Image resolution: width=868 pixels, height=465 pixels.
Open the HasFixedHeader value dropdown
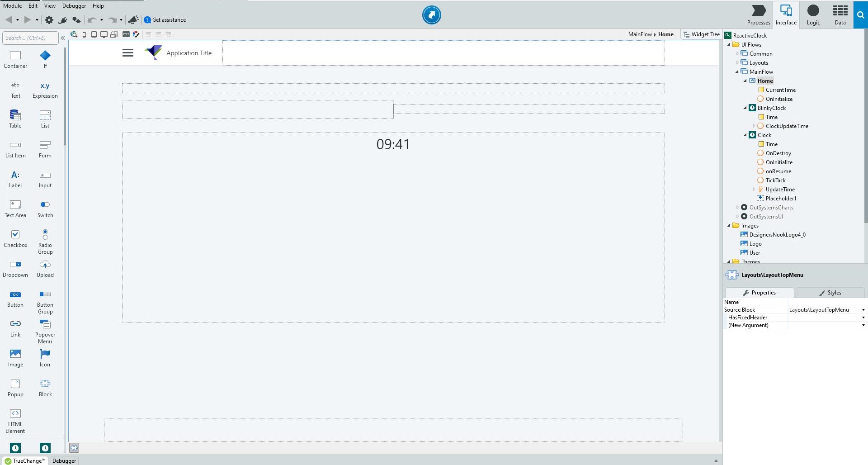point(863,318)
